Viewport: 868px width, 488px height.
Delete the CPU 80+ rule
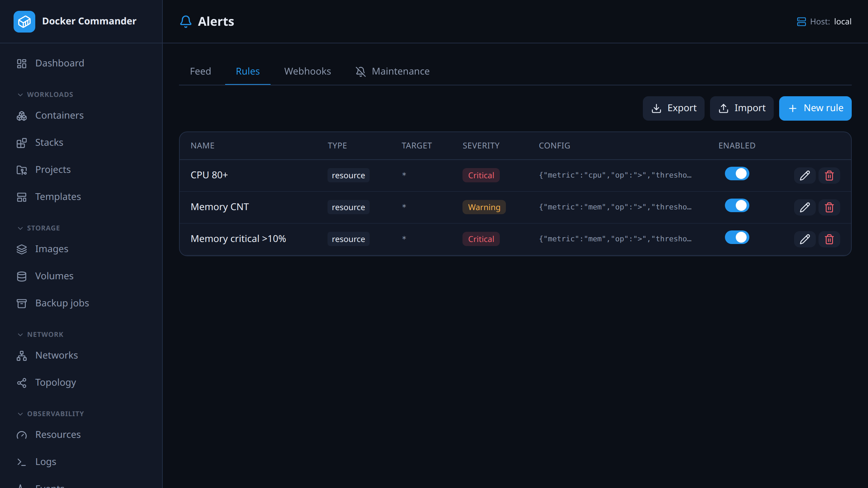click(829, 176)
